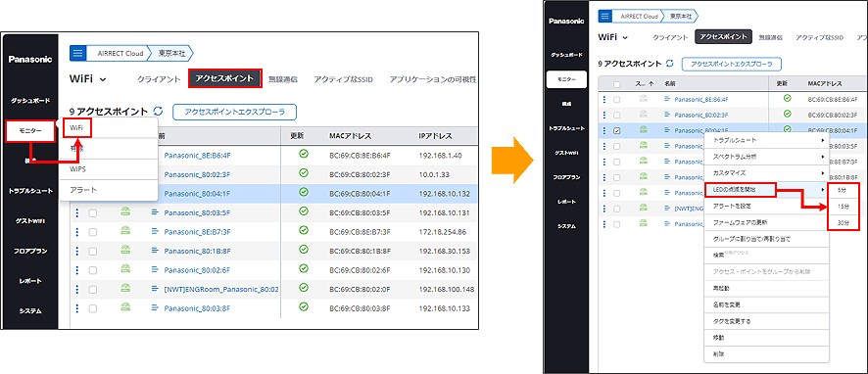Switch to アクティブなSSID tab in left screenshot

(343, 79)
